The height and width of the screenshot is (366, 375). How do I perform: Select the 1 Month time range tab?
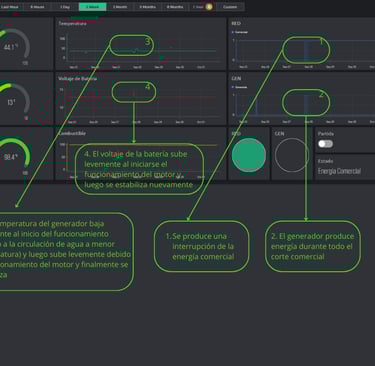pyautogui.click(x=120, y=7)
